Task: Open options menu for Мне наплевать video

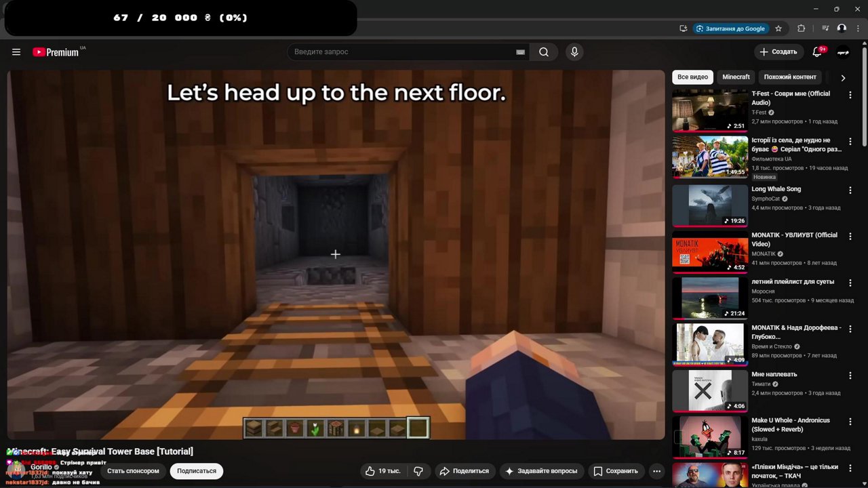Action: click(850, 375)
